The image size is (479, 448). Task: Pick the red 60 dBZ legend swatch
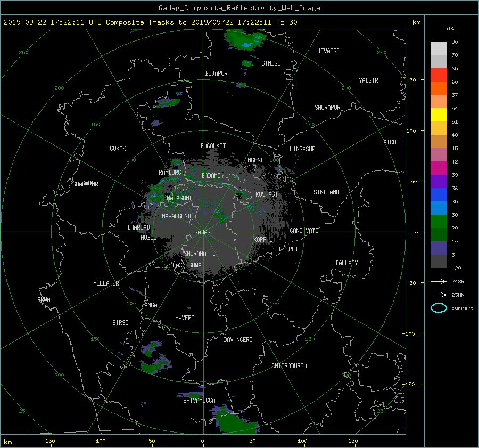439,75
